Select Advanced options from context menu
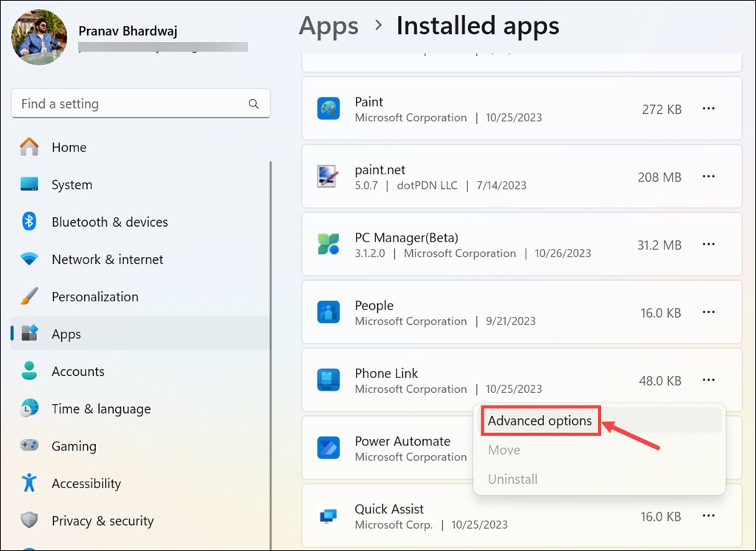The height and width of the screenshot is (551, 756). (540, 421)
